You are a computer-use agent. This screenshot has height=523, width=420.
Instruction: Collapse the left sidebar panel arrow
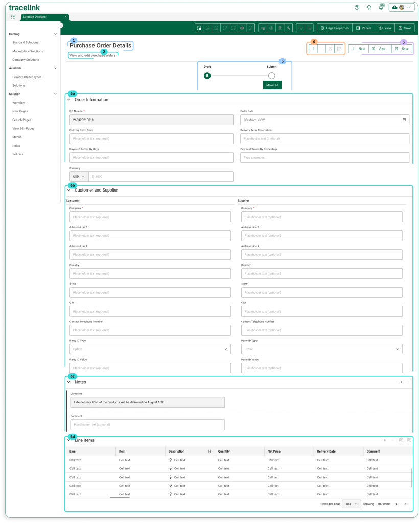[x=60, y=26]
